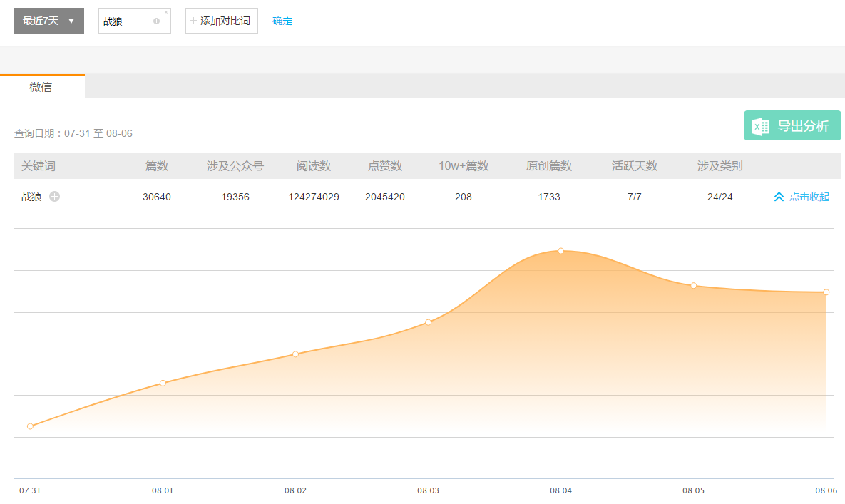Click the chart data point for 08.02
Viewport: 845px width, 504px height.
coord(295,354)
